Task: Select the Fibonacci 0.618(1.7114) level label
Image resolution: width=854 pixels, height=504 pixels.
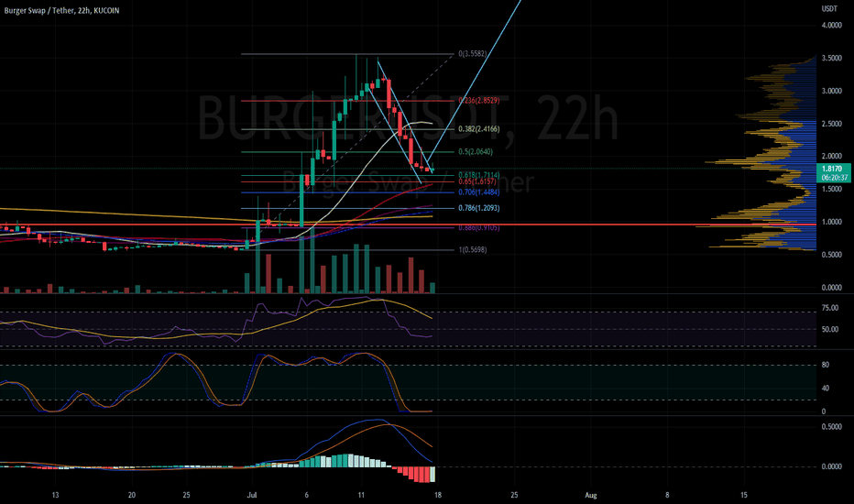Action: [x=478, y=175]
